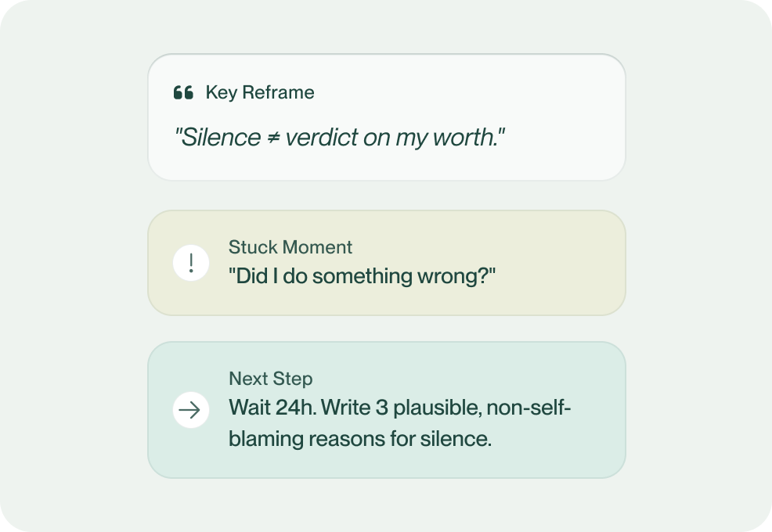
Task: Click the not-equal symbol in the quote
Action: [x=272, y=138]
